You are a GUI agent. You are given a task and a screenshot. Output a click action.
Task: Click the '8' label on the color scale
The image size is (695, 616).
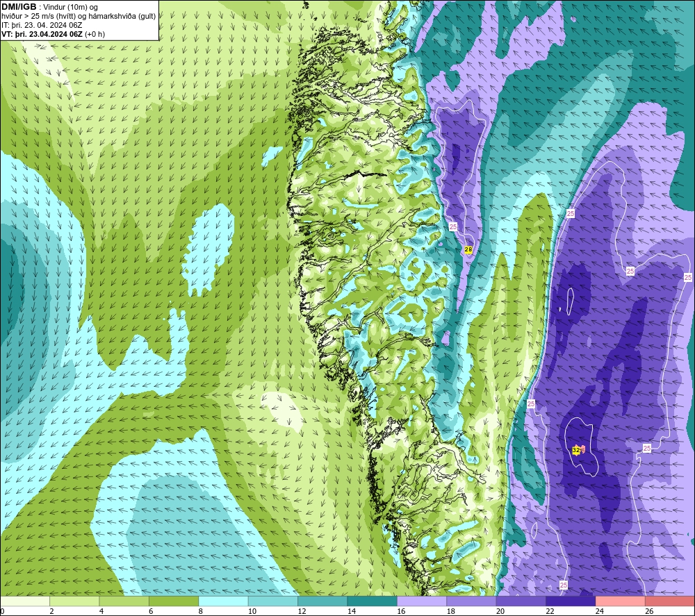click(x=201, y=611)
